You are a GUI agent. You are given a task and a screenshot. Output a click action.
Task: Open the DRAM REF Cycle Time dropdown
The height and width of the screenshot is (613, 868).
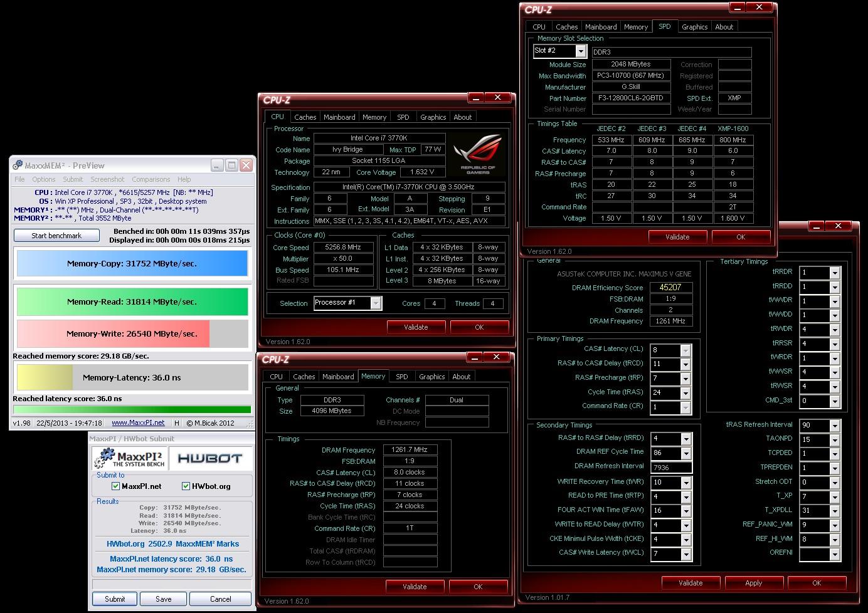(686, 453)
